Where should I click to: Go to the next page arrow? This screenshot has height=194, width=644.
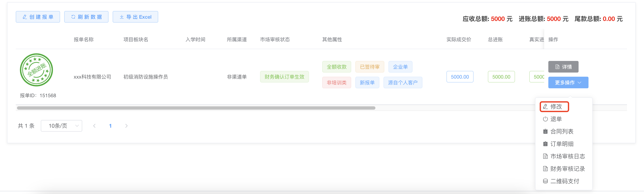click(x=126, y=126)
